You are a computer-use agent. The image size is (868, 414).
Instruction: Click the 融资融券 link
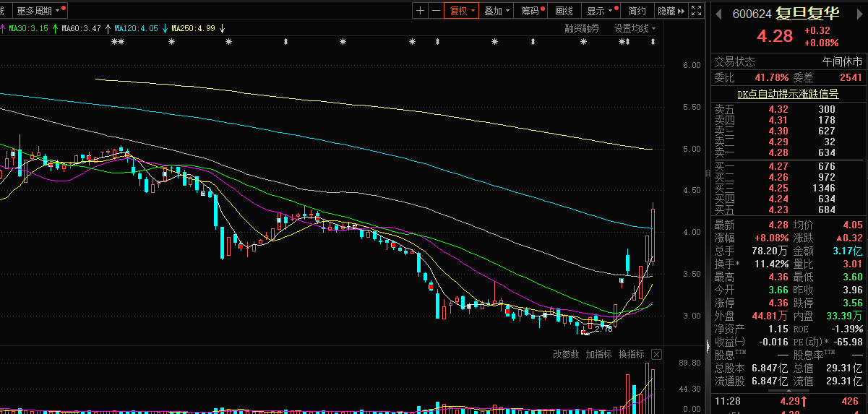coord(583,28)
